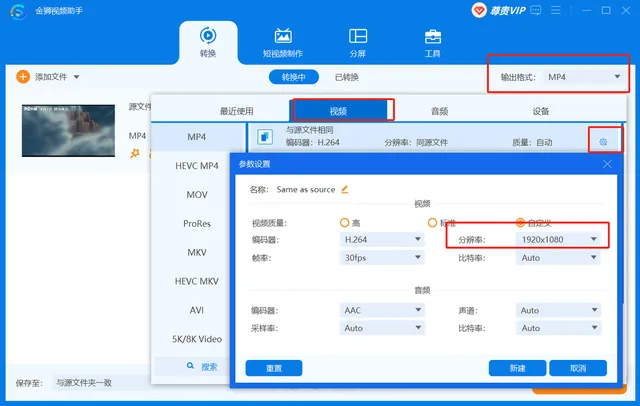Click the 取消 cancel button

(x=578, y=368)
